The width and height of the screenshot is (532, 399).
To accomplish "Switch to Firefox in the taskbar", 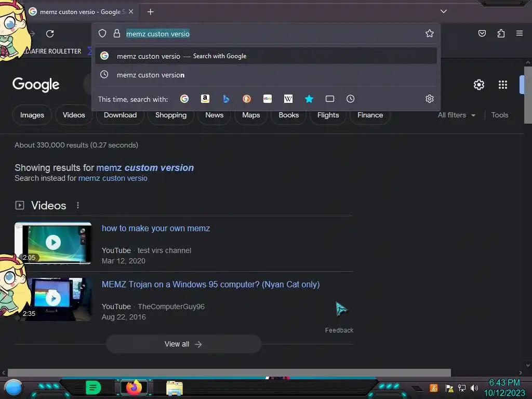I will [x=134, y=388].
